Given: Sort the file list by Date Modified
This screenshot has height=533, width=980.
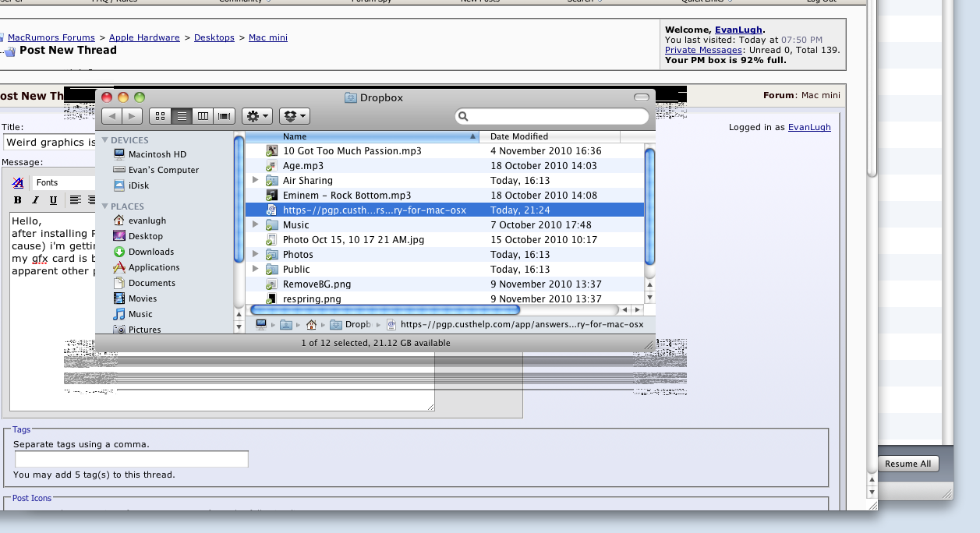Looking at the screenshot, I should pyautogui.click(x=550, y=136).
